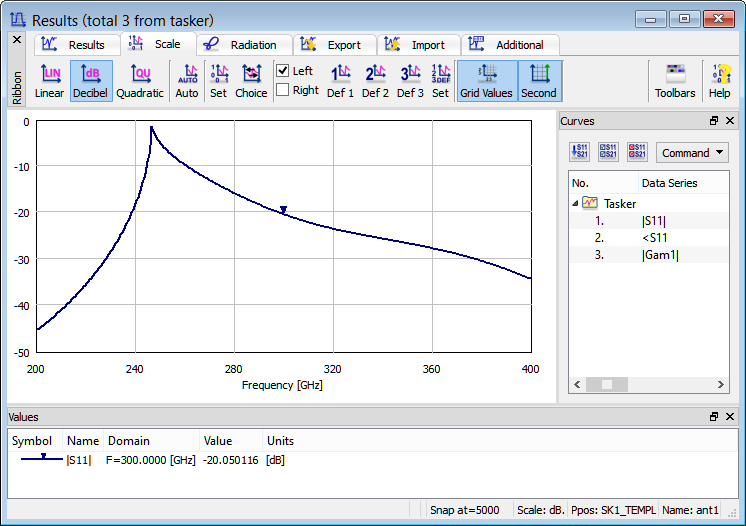Apply the Def 1 scale preset
746x526 pixels.
(x=341, y=80)
